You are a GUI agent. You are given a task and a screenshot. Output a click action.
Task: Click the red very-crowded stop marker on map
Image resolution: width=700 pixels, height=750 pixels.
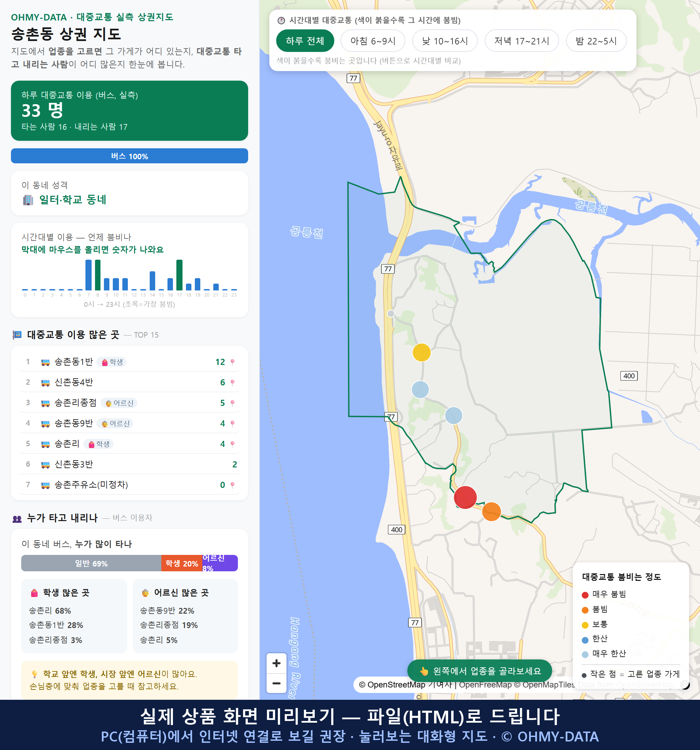pyautogui.click(x=465, y=497)
